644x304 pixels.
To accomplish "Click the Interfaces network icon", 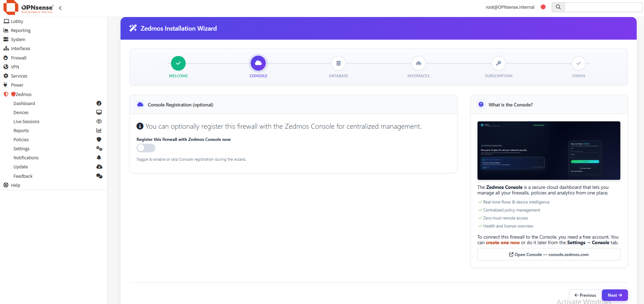I will point(6,48).
